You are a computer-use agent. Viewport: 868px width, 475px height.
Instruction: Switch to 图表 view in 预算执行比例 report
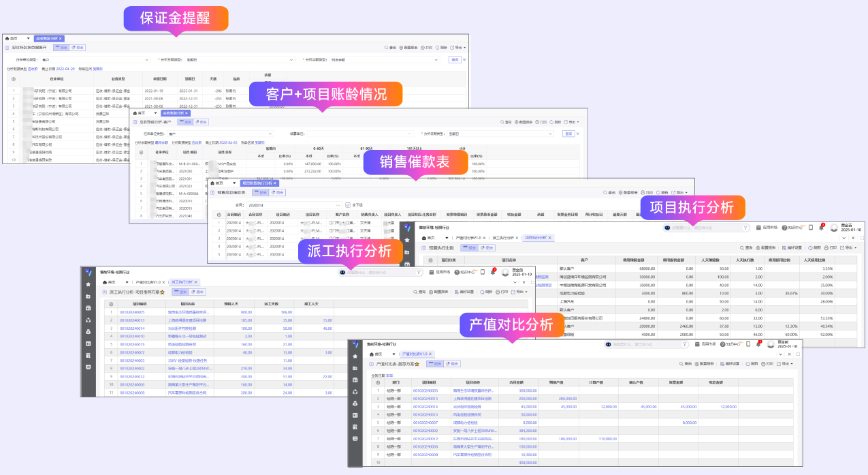click(x=487, y=248)
